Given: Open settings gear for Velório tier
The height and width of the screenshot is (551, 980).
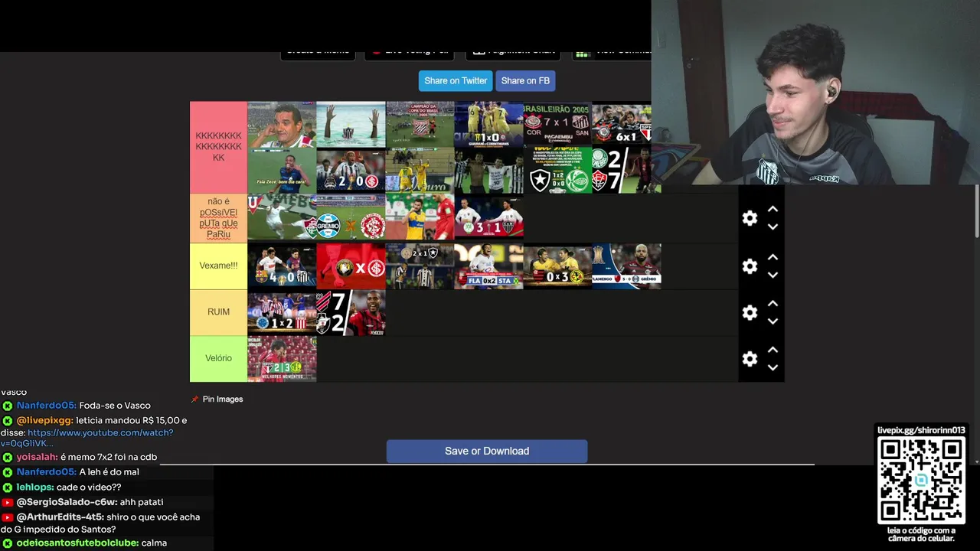Looking at the screenshot, I should pos(750,359).
